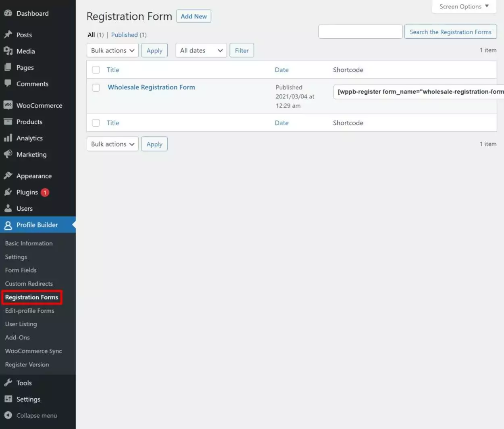Click the Pages document icon
Screen dimensions: 504x429
pos(8,67)
